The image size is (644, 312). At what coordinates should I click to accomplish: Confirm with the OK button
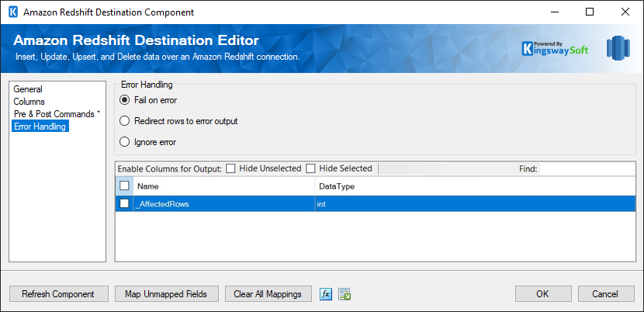click(543, 294)
